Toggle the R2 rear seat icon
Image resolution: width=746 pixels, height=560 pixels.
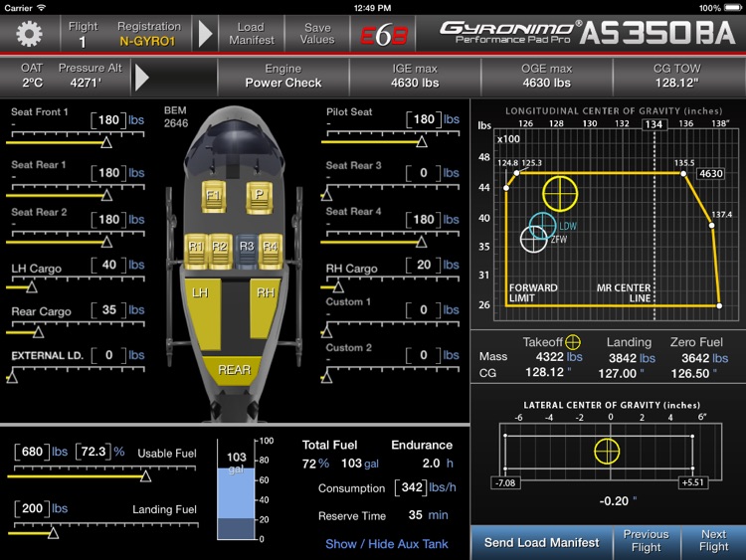point(220,250)
